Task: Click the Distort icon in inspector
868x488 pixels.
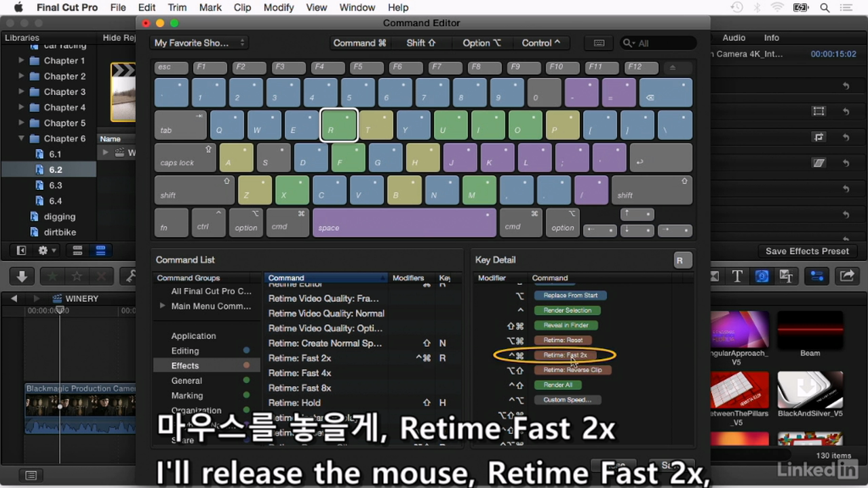Action: [819, 163]
